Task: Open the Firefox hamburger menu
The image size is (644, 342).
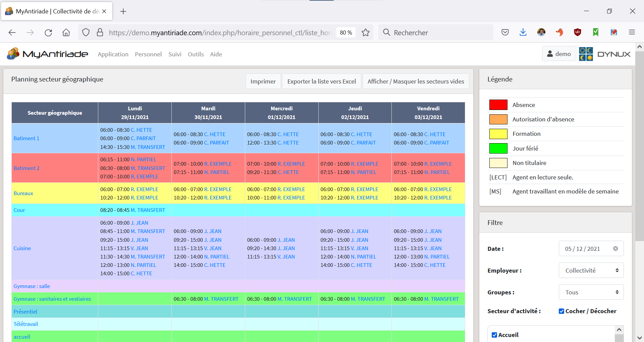Action: click(632, 33)
